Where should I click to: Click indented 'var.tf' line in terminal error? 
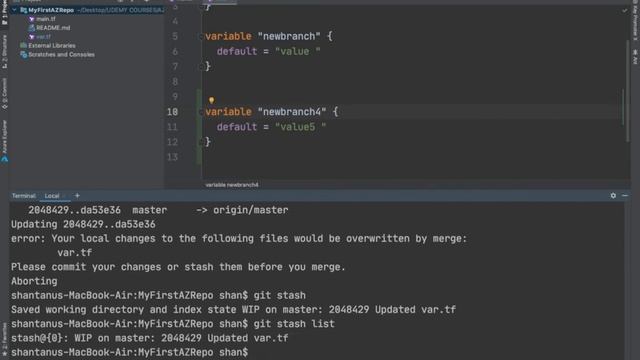coord(75,253)
